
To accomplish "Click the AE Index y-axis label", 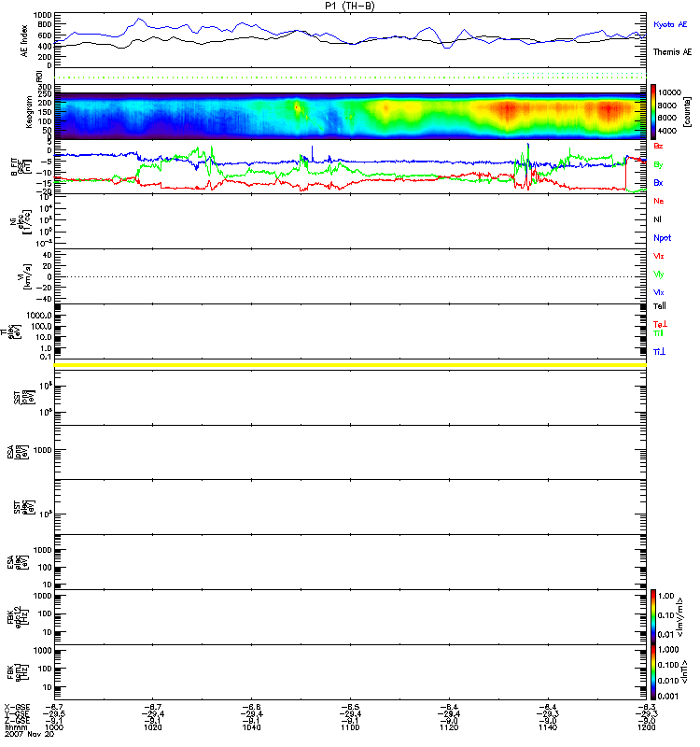I will tap(24, 41).
